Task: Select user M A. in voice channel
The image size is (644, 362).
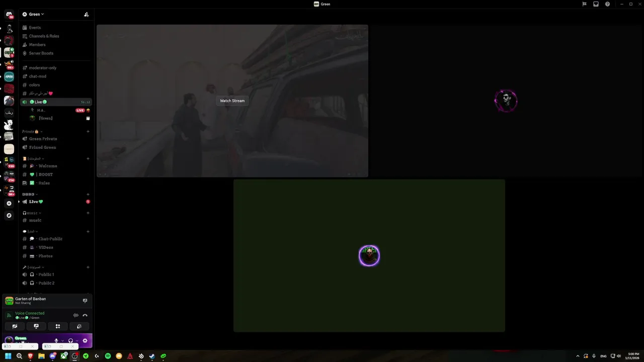Action: pos(41,110)
